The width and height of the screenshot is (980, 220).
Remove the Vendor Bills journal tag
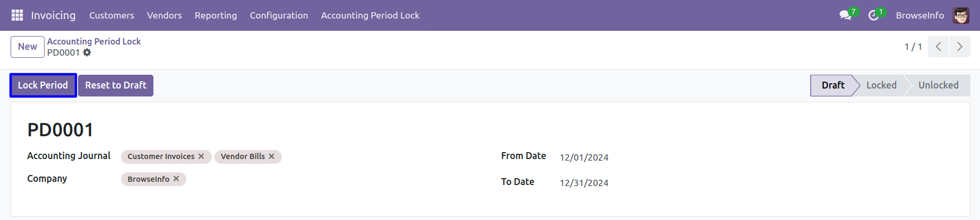click(271, 156)
